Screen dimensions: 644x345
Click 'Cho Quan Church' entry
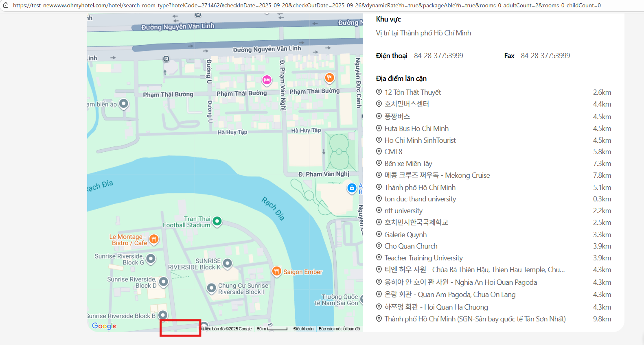(x=411, y=246)
